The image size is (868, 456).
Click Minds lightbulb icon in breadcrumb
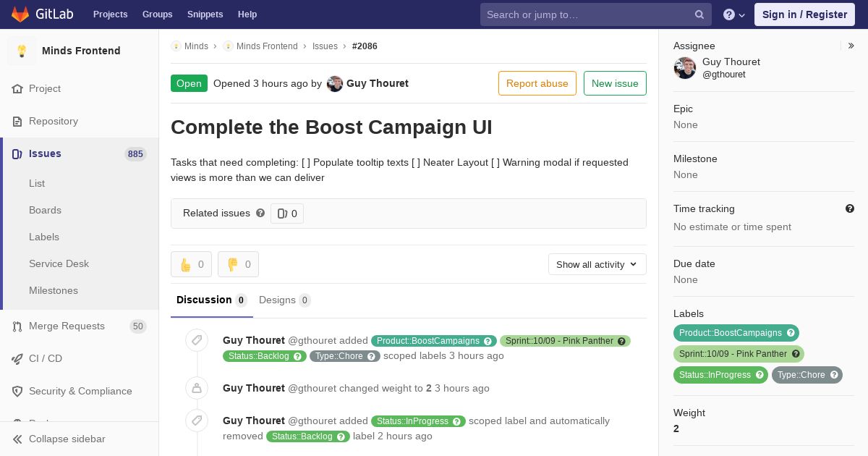tap(176, 46)
